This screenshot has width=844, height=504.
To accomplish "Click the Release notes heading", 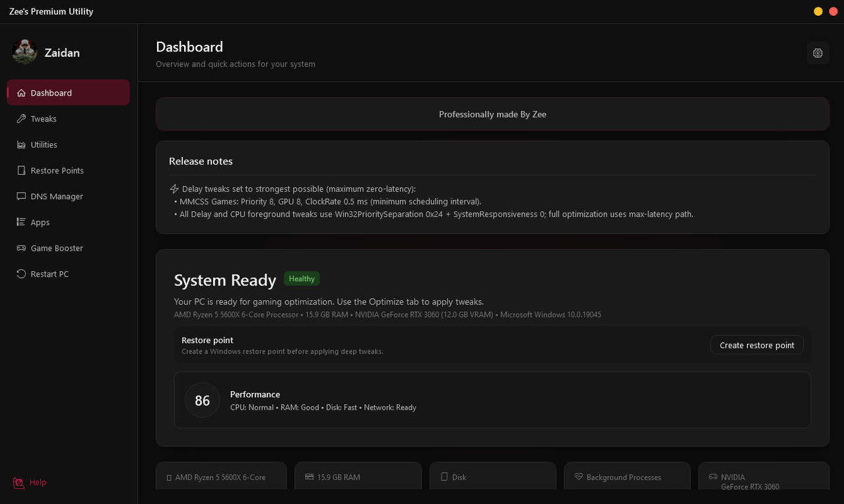I will coord(201,161).
